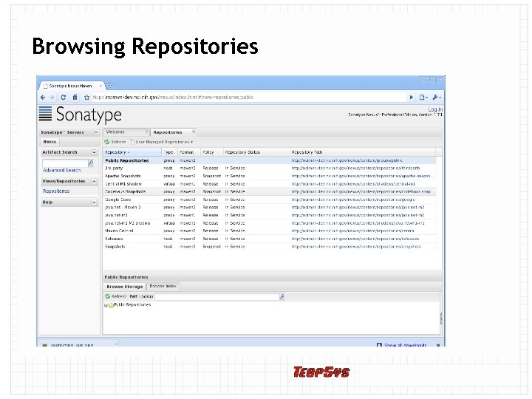532x399 pixels.
Task: Close the browser downloads bar
Action: point(438,345)
